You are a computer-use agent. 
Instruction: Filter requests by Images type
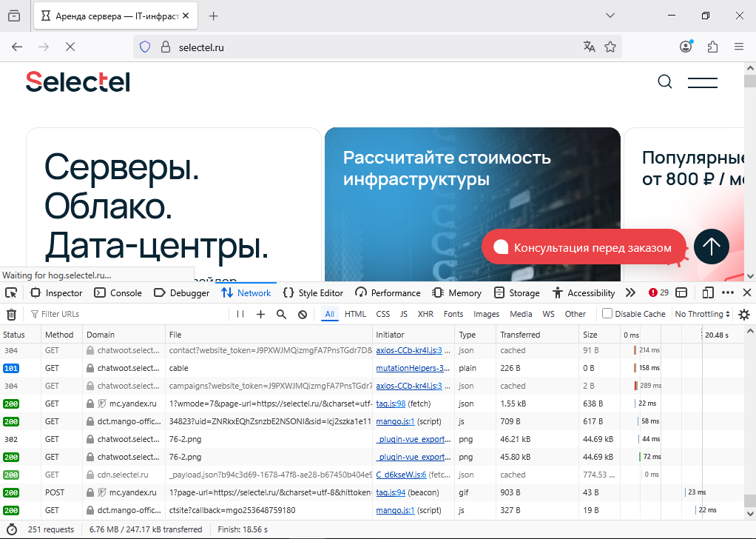(486, 314)
